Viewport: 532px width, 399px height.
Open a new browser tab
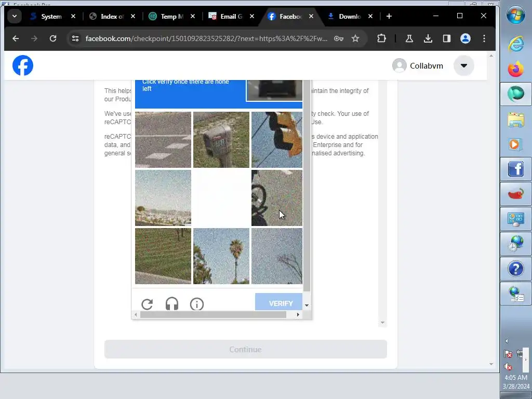click(389, 16)
